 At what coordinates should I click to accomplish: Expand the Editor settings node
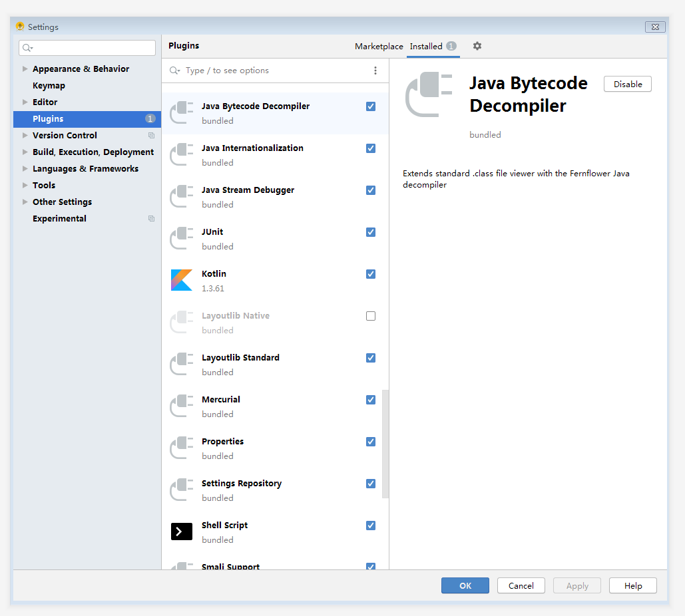coord(25,102)
